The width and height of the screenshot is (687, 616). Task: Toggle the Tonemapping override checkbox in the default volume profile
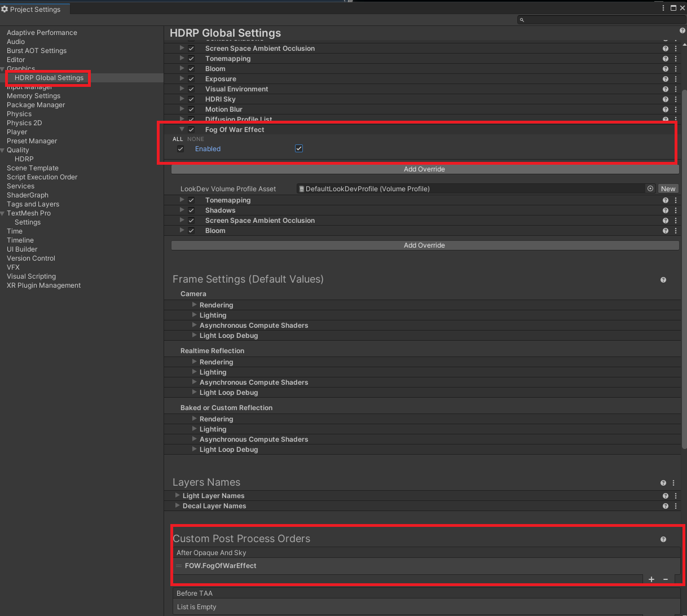point(191,59)
